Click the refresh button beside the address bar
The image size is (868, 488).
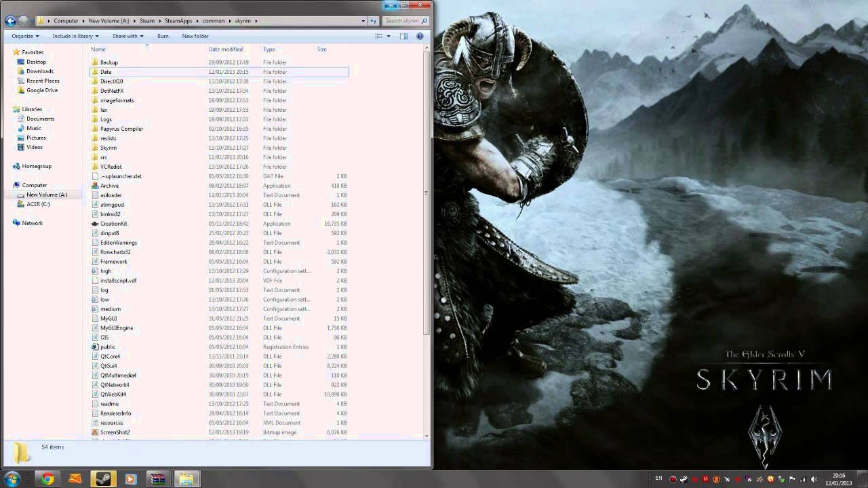point(373,21)
